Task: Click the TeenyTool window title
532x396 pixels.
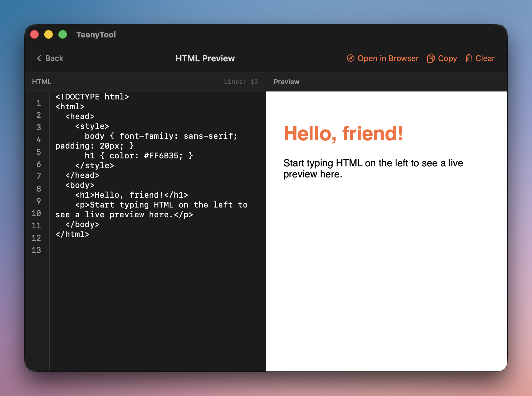Action: 96,34
